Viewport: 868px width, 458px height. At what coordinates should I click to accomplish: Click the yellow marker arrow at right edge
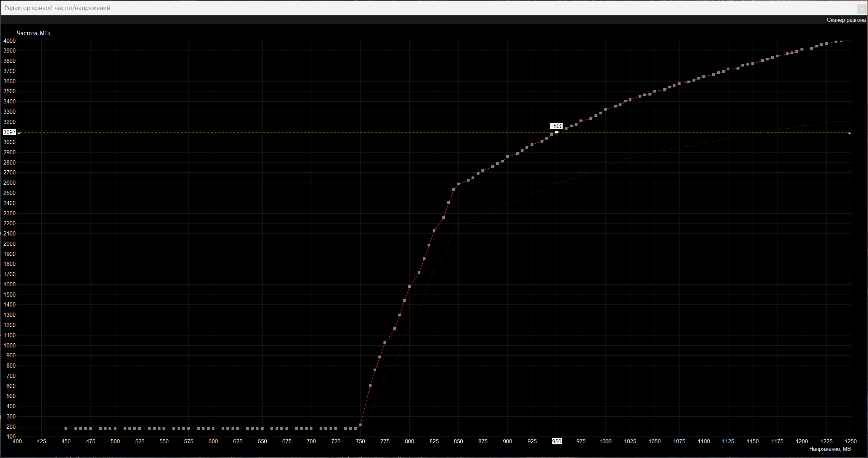849,133
